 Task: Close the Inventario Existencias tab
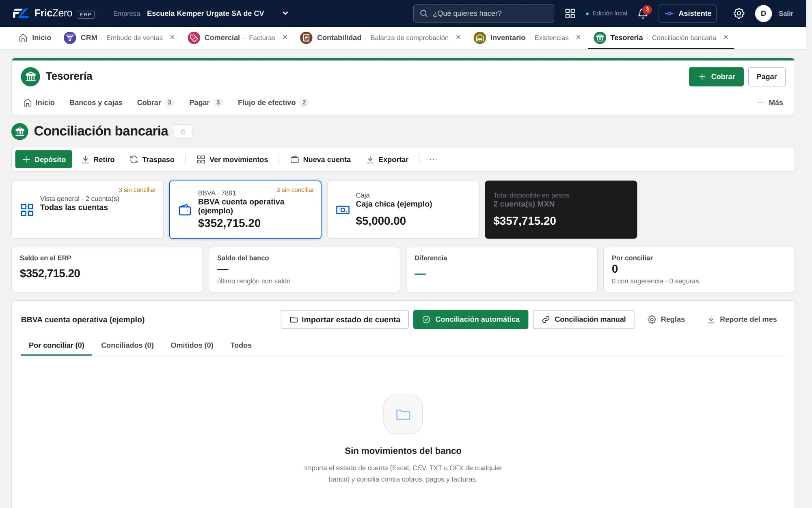click(578, 37)
